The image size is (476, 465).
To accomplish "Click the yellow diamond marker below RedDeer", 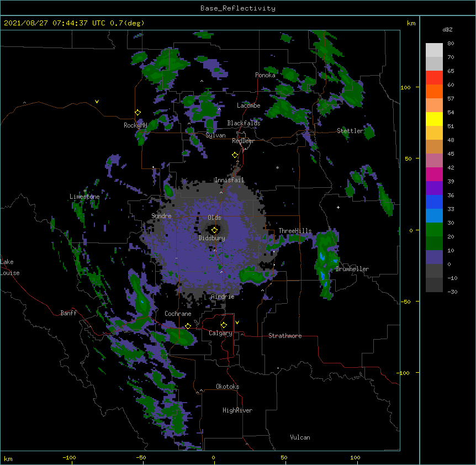I will pos(235,155).
